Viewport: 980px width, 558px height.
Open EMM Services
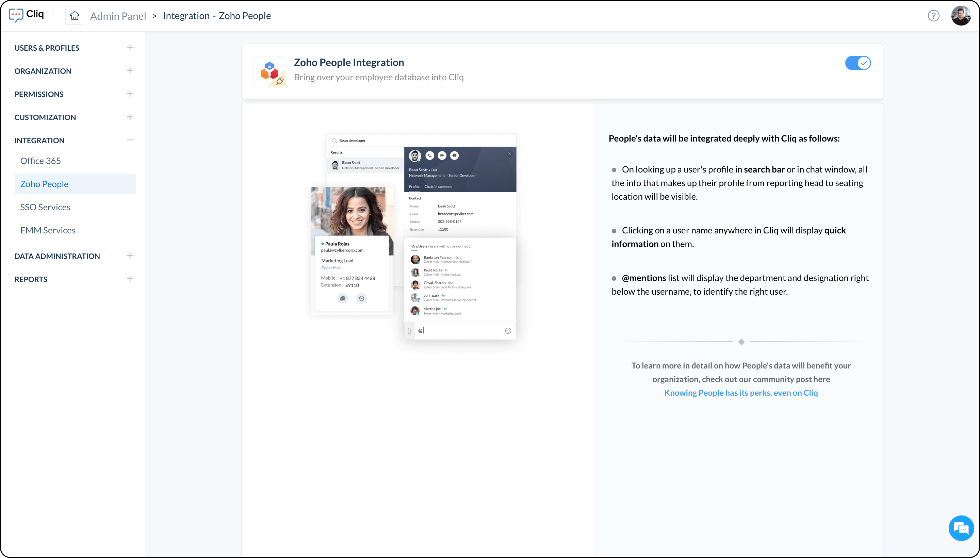(x=48, y=230)
